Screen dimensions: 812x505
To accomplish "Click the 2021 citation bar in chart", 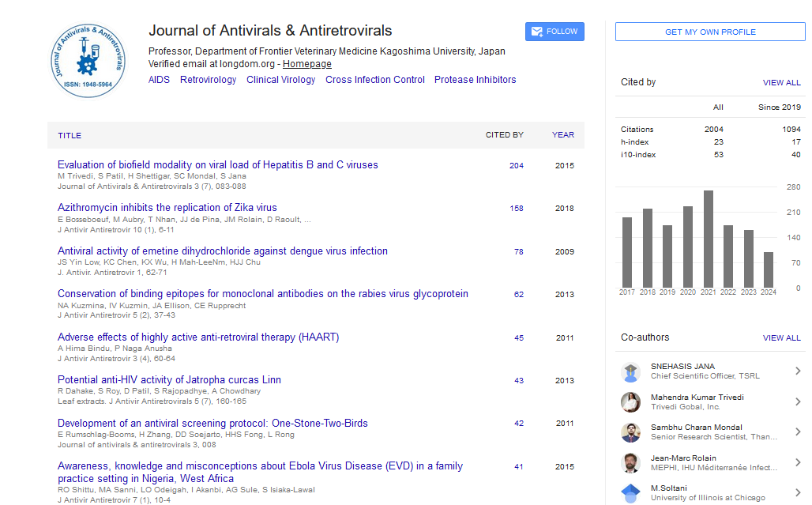I will point(709,239).
